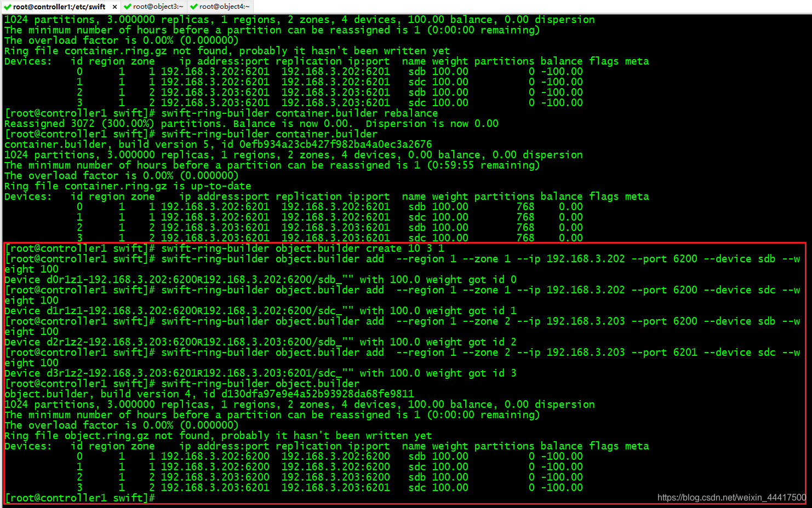This screenshot has width=812, height=508.
Task: Click green check icon on object3 tab
Action: point(128,7)
